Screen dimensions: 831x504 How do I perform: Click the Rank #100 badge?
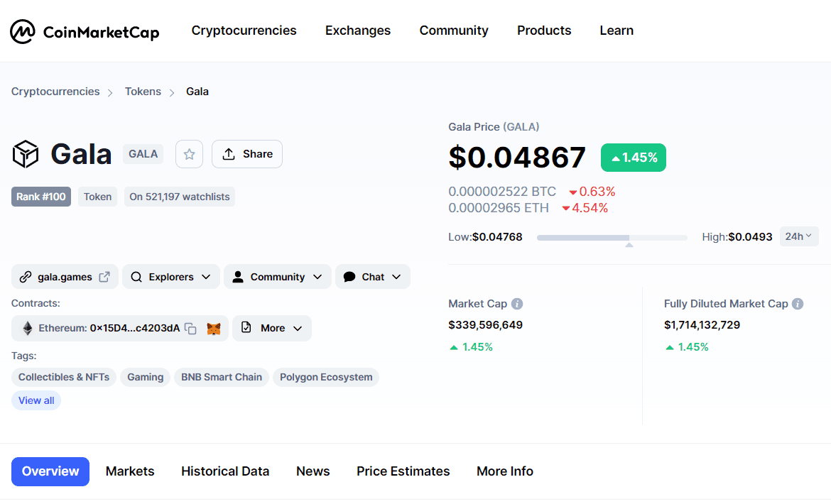point(40,197)
